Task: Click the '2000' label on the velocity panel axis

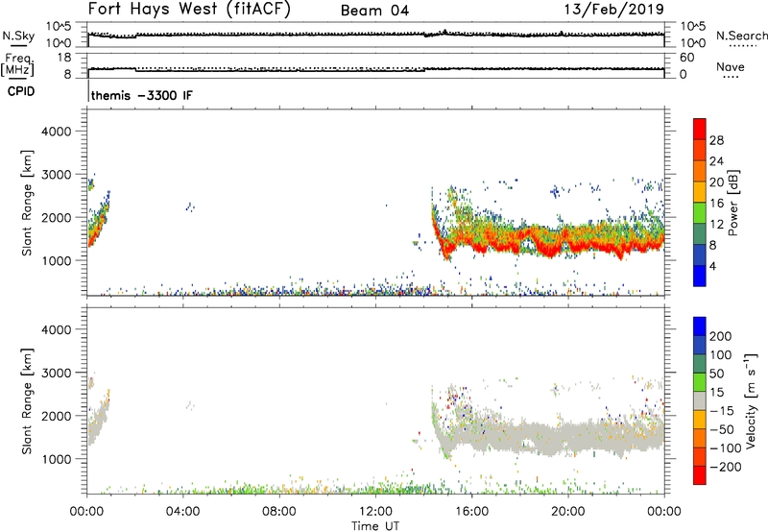Action: 56,416
